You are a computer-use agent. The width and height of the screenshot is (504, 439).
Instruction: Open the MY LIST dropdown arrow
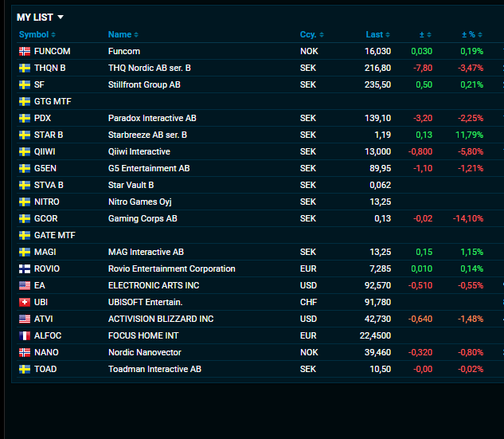[x=61, y=17]
